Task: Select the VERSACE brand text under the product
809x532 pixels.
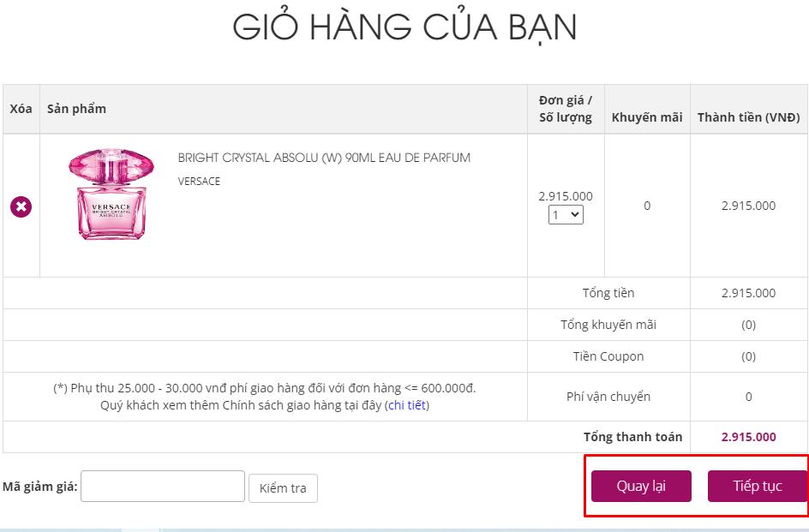Action: pos(199,181)
